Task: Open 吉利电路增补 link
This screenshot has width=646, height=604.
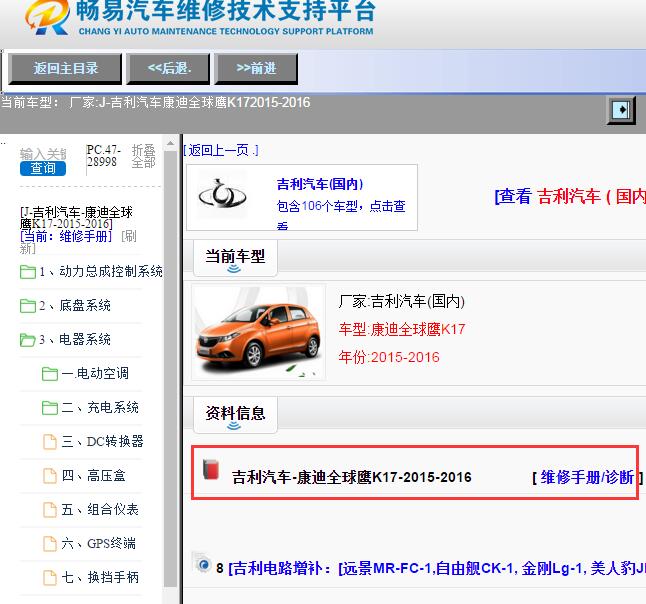Action: 437,569
